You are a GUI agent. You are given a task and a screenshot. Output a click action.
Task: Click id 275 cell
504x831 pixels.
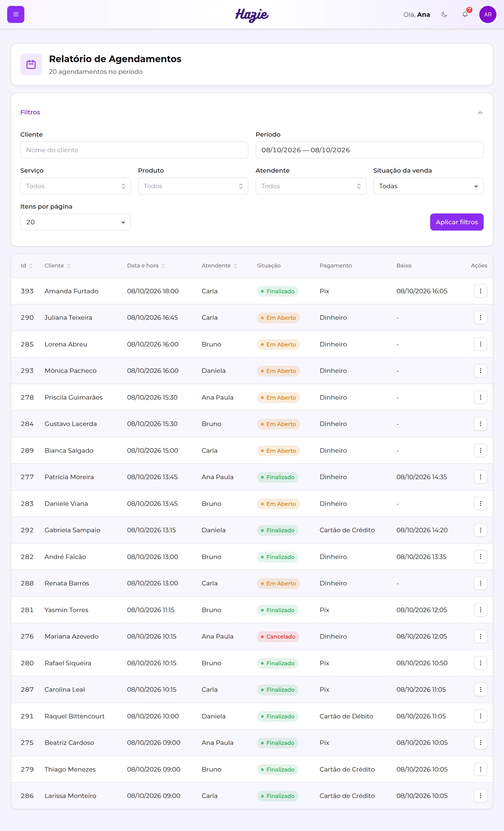pos(27,743)
